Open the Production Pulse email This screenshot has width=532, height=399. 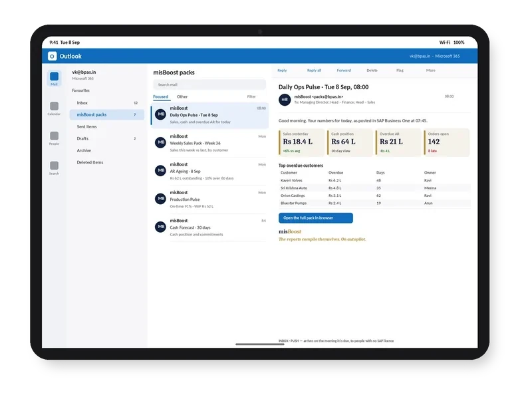(209, 199)
